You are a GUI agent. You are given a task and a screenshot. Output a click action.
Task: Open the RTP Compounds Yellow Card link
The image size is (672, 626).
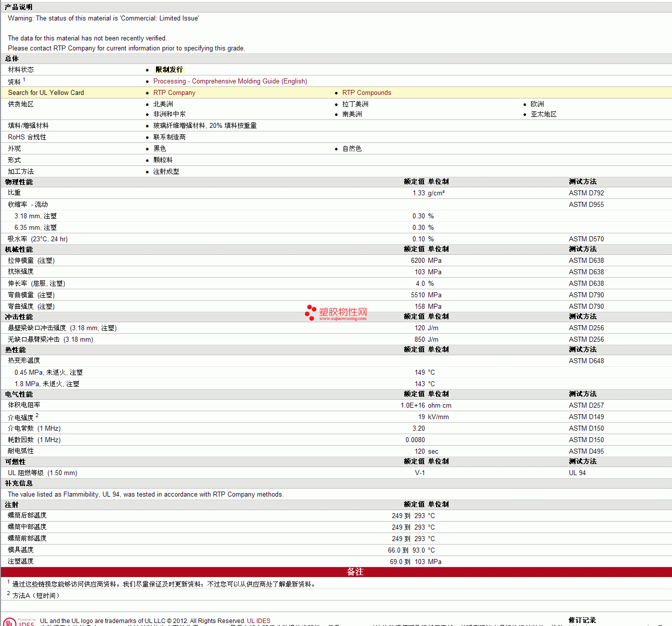click(366, 92)
